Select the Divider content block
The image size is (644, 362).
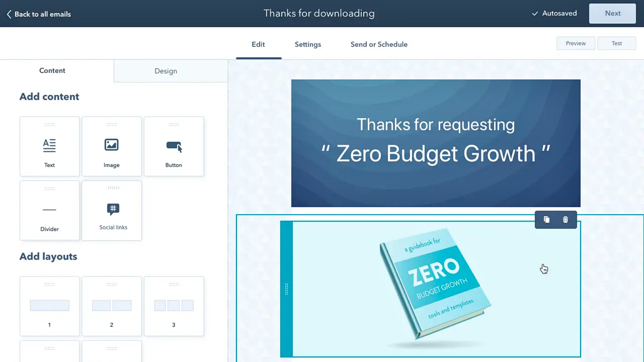(49, 210)
